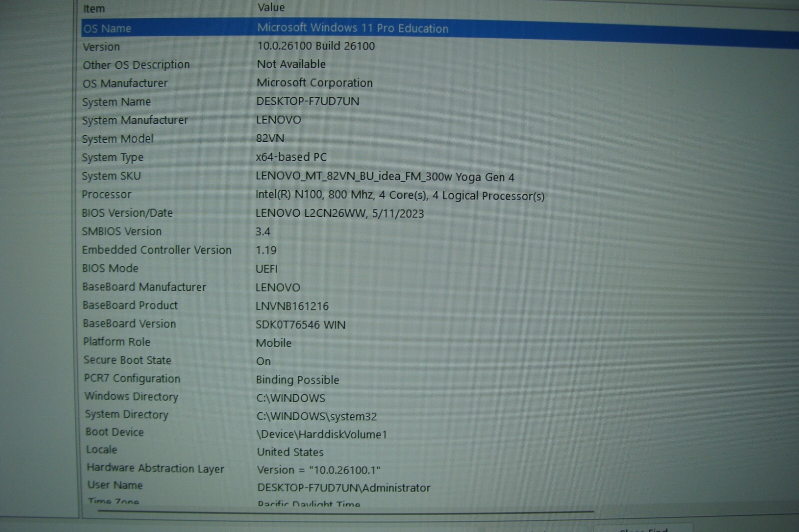The image size is (799, 532).
Task: Select the United States value
Action: (290, 452)
